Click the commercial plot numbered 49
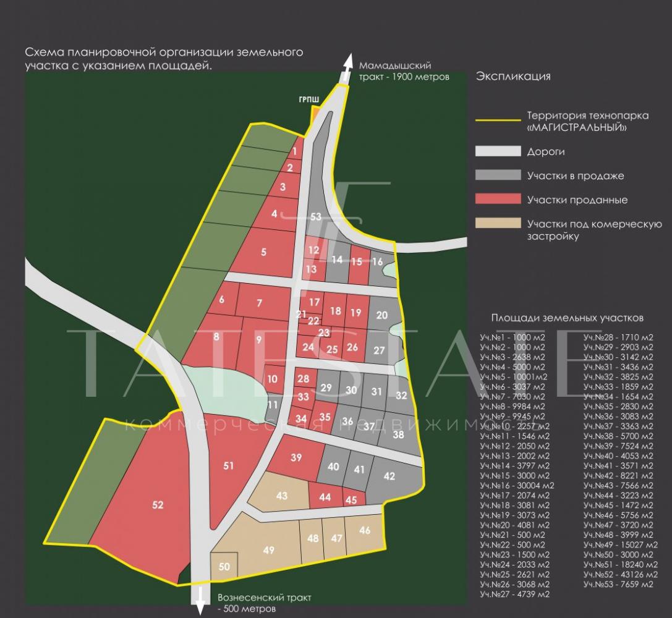The height and width of the screenshot is (618, 672). click(268, 550)
